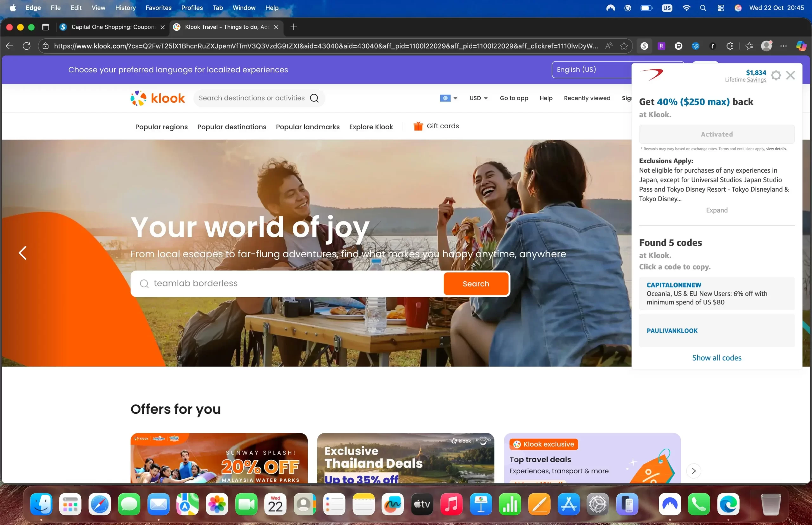Click the Show all codes link
This screenshot has height=525, width=812.
click(717, 358)
